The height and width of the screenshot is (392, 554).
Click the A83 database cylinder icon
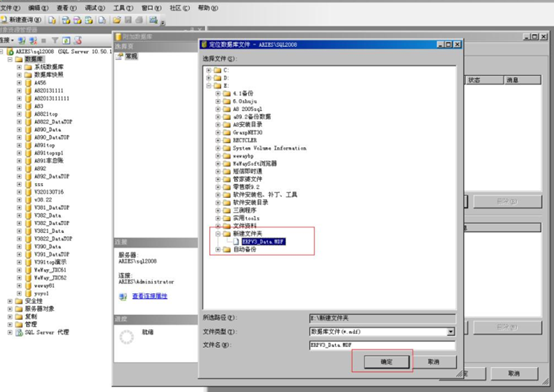28,106
